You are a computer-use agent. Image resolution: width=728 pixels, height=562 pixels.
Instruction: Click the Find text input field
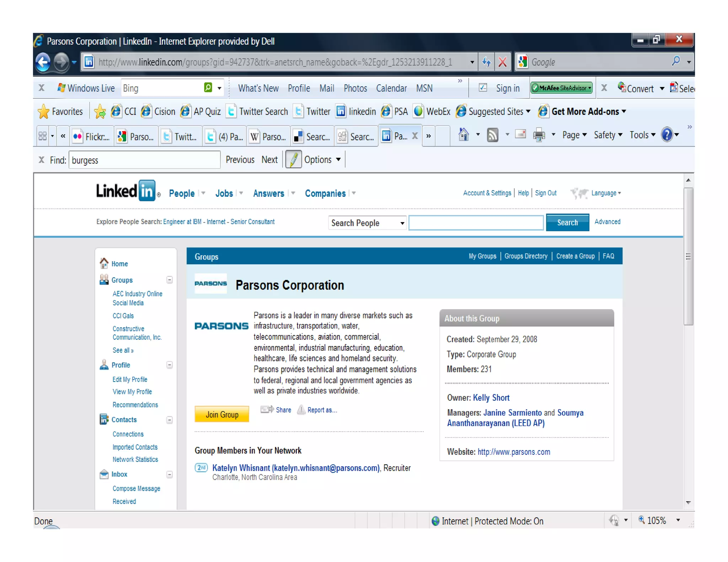coord(144,160)
